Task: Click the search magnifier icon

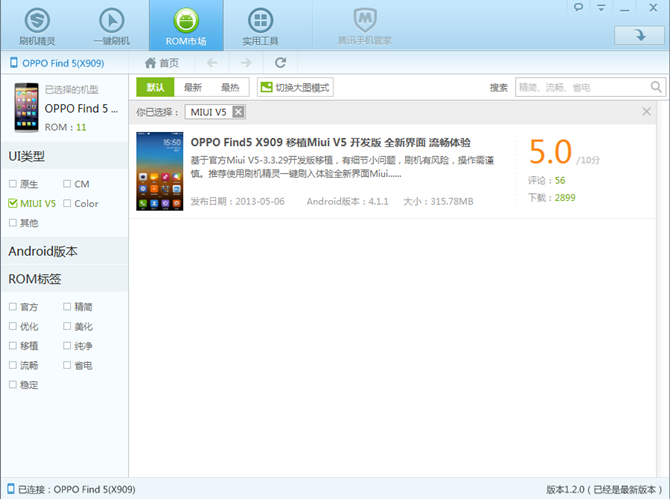Action: click(x=656, y=88)
